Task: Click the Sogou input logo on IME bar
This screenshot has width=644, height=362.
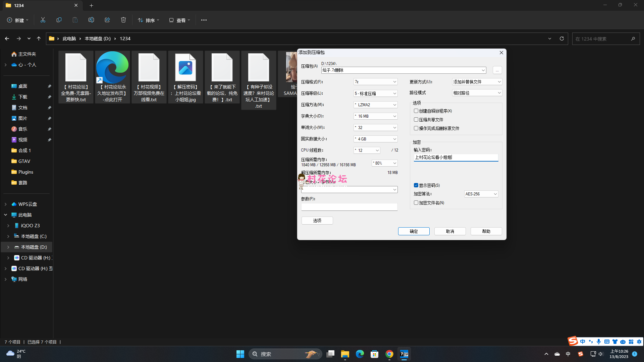Action: coord(573,341)
